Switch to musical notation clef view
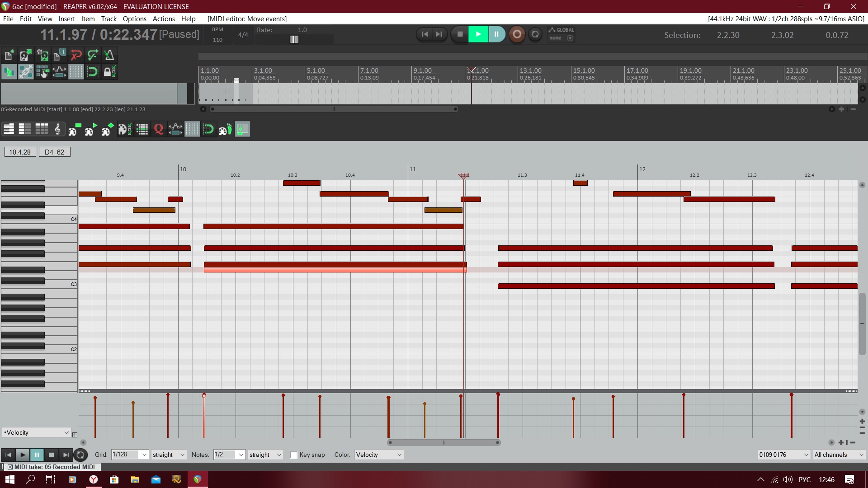The height and width of the screenshot is (488, 868). 58,130
